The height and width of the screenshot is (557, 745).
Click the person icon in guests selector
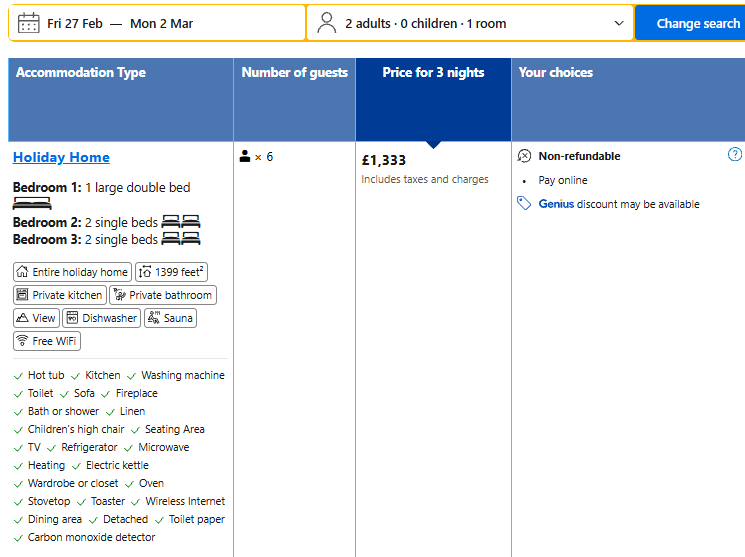[326, 23]
